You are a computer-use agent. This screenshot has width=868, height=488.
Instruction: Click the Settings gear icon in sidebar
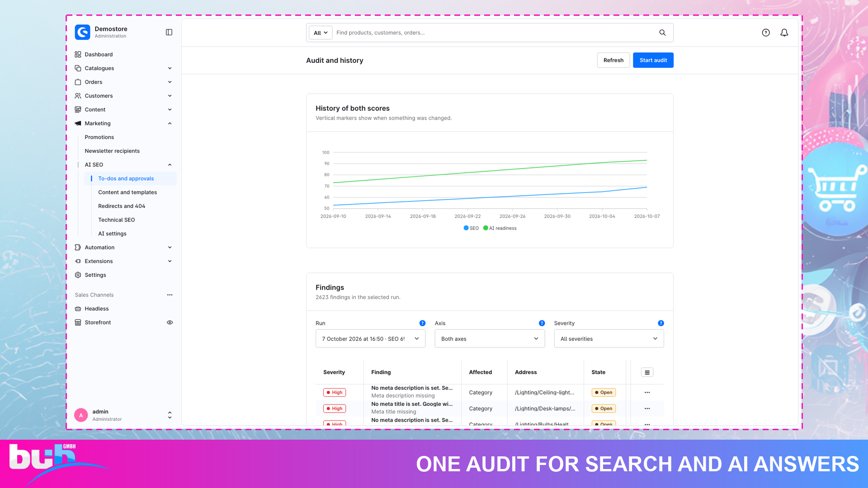tap(78, 275)
